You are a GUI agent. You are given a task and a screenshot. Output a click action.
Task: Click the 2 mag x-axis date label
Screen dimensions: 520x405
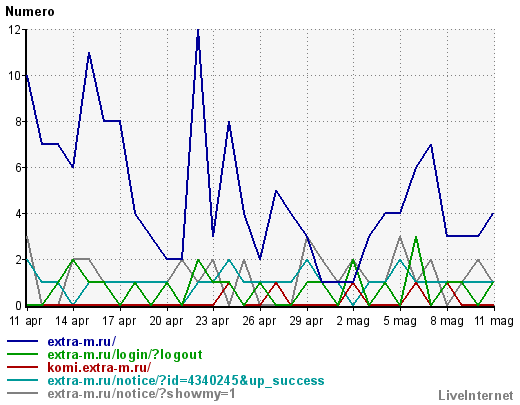[353, 321]
